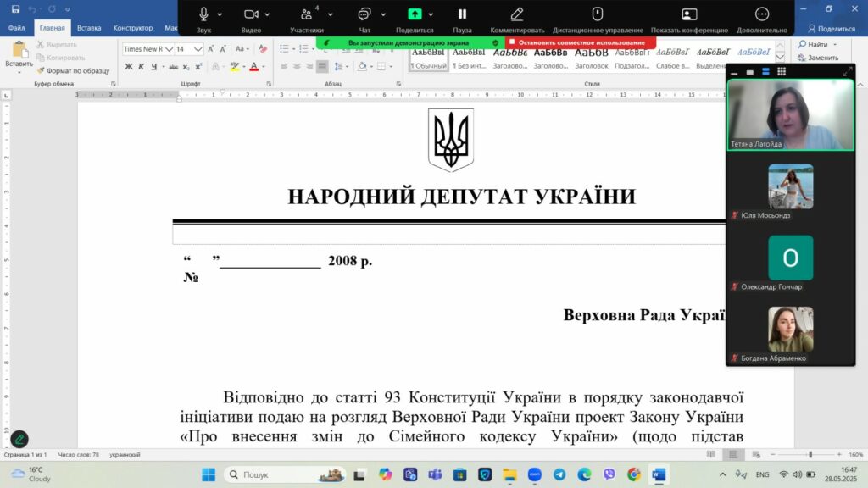Image resolution: width=868 pixels, height=488 pixels.
Task: Switch to the Конструктор tab
Action: 133,28
